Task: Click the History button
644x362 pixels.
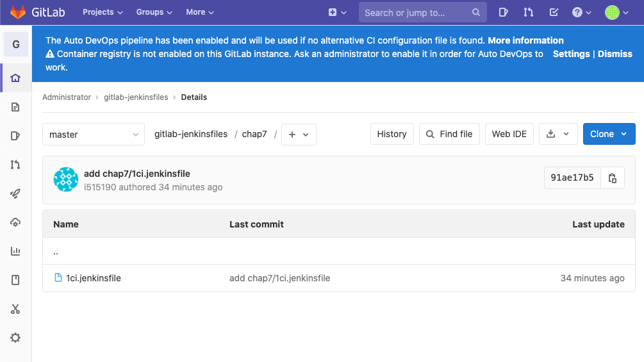Action: (392, 134)
